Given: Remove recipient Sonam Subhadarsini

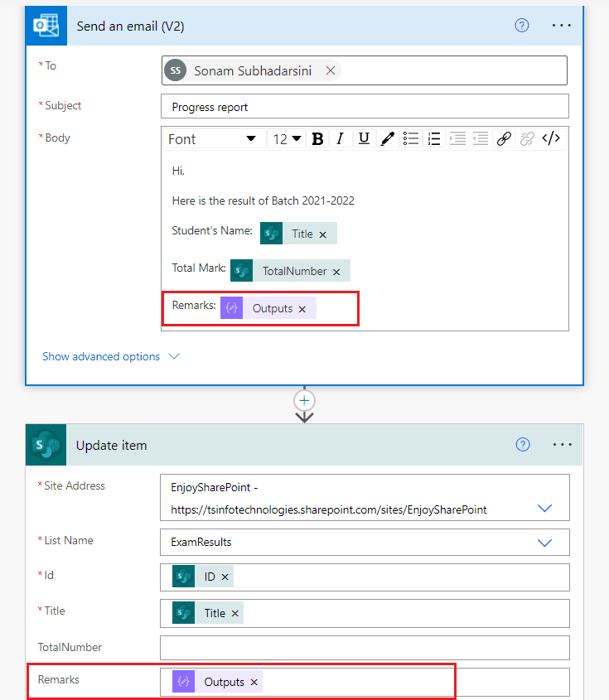Looking at the screenshot, I should [x=331, y=70].
